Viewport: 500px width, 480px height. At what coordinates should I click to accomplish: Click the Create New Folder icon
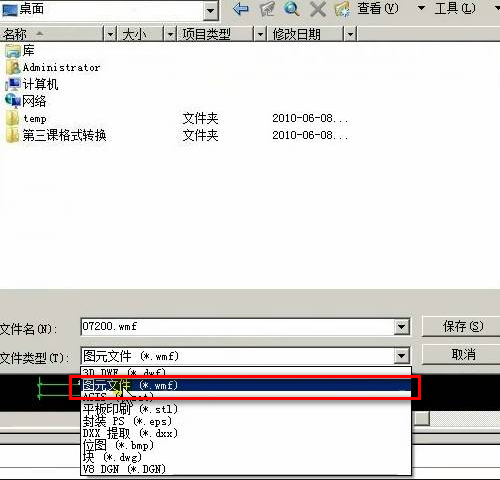pyautogui.click(x=342, y=9)
